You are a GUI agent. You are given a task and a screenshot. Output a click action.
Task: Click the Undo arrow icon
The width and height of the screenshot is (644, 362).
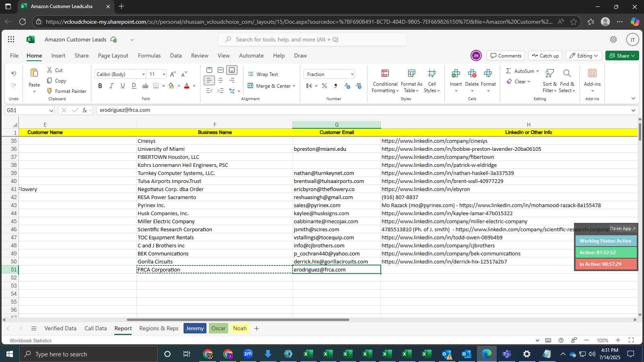[14, 74]
